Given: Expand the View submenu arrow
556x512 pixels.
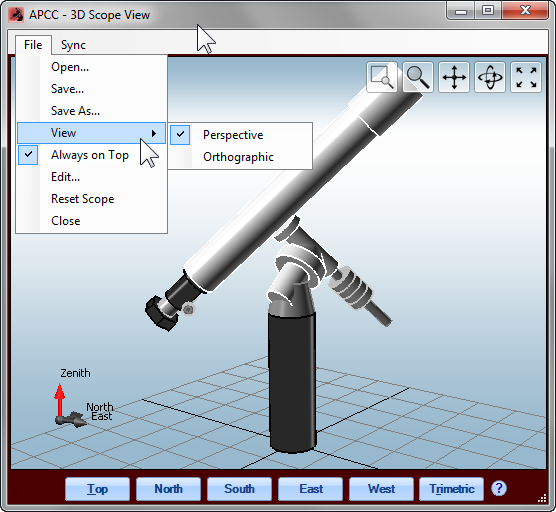Looking at the screenshot, I should (x=154, y=133).
